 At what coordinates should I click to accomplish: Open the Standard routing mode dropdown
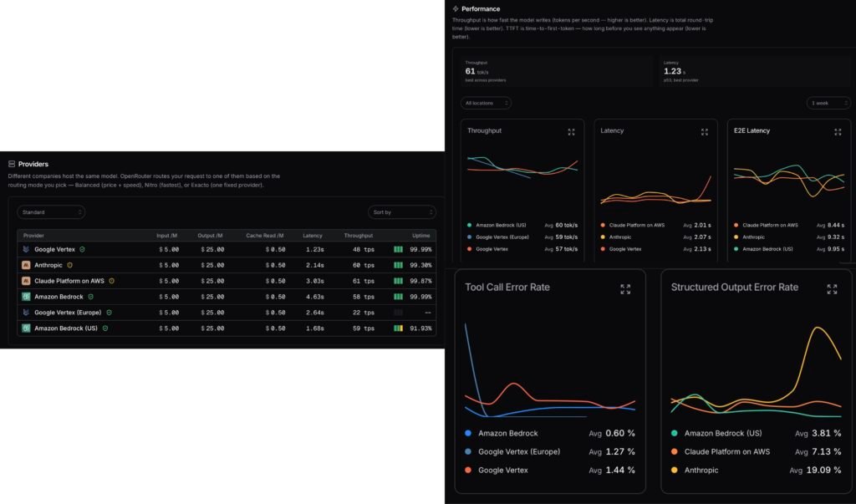(51, 211)
